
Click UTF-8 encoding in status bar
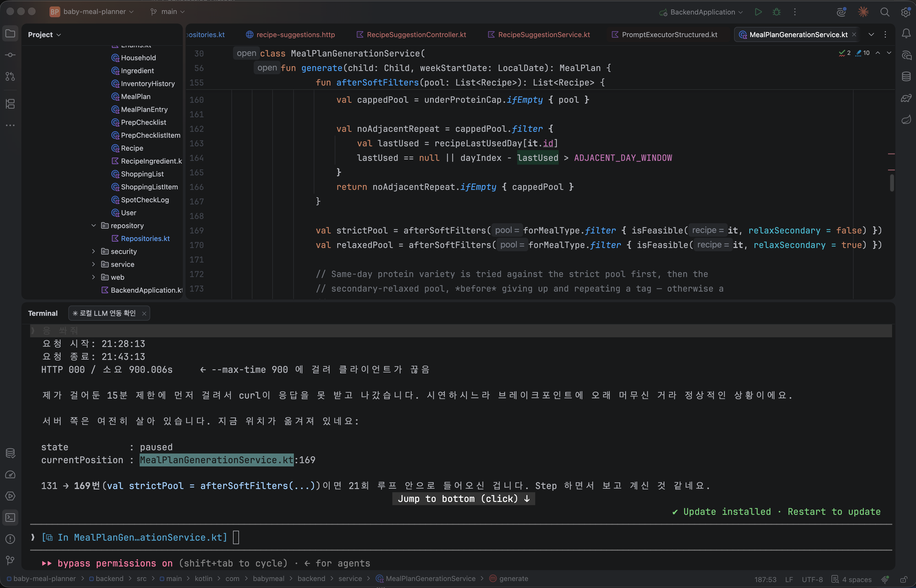[812, 579]
